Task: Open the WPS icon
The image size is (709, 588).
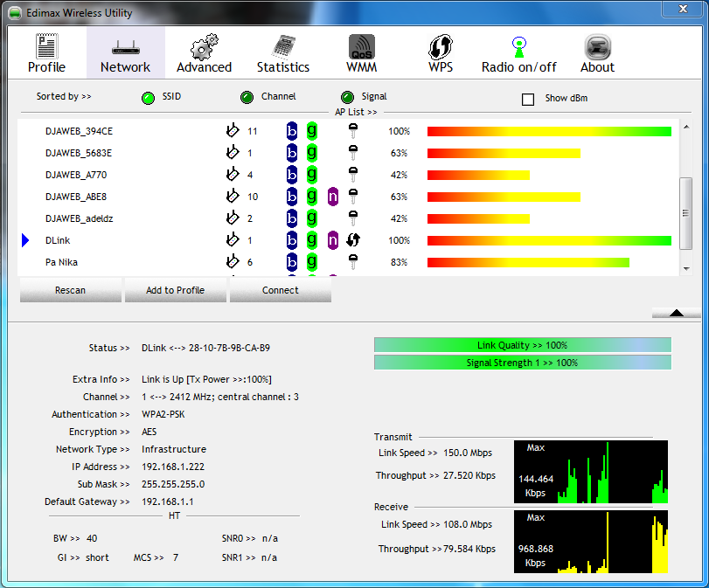Action: [441, 47]
